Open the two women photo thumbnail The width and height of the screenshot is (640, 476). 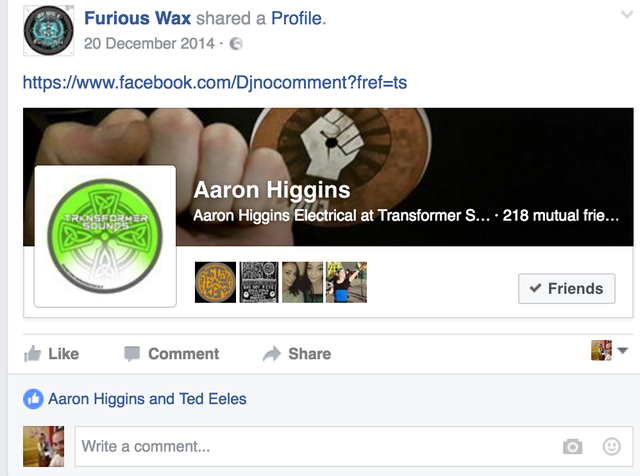coord(302,282)
